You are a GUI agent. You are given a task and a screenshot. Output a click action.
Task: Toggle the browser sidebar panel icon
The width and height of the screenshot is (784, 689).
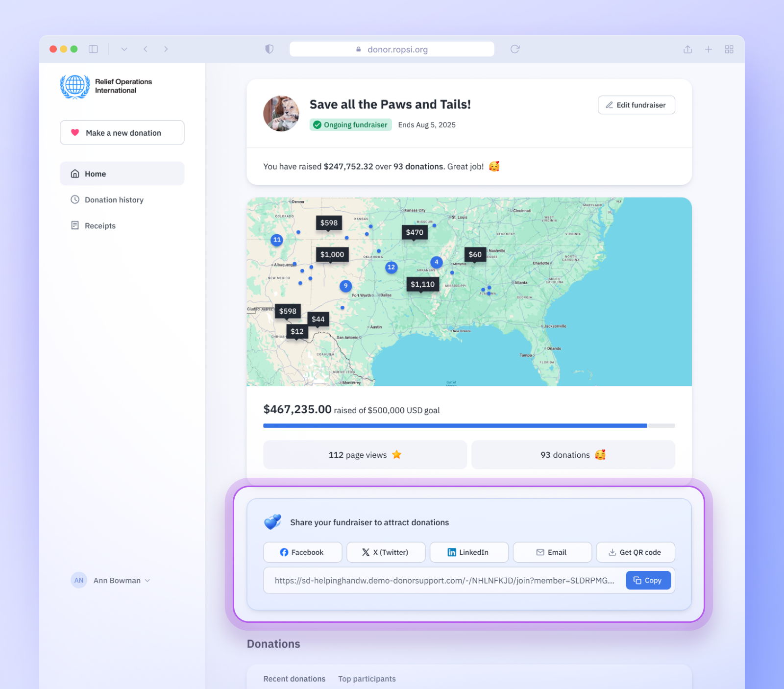pos(93,49)
